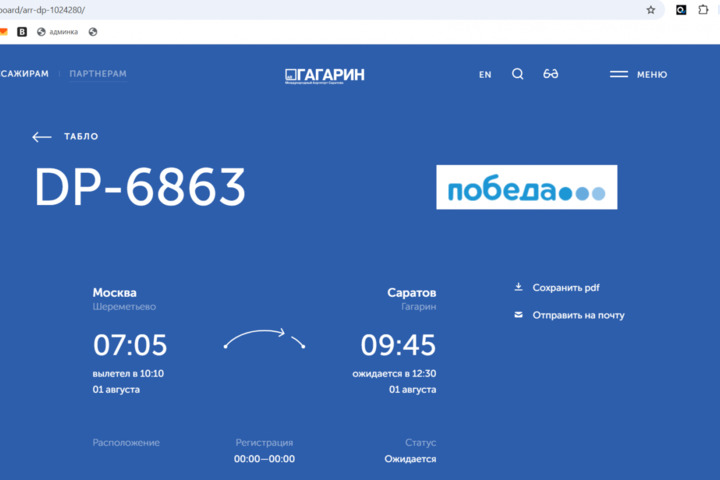Image resolution: width=720 pixels, height=480 pixels.
Task: Click status value Ожидается
Action: (x=410, y=459)
